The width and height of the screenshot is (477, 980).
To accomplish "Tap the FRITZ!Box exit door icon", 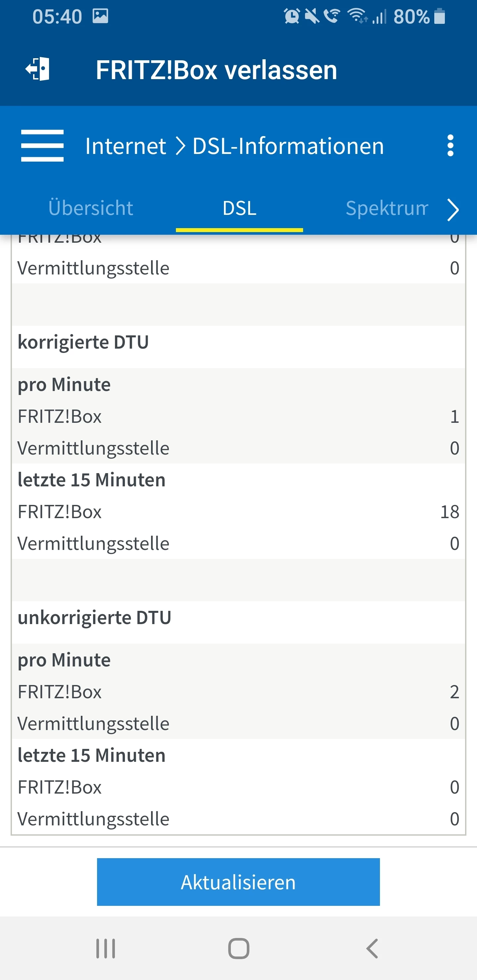I will 38,69.
